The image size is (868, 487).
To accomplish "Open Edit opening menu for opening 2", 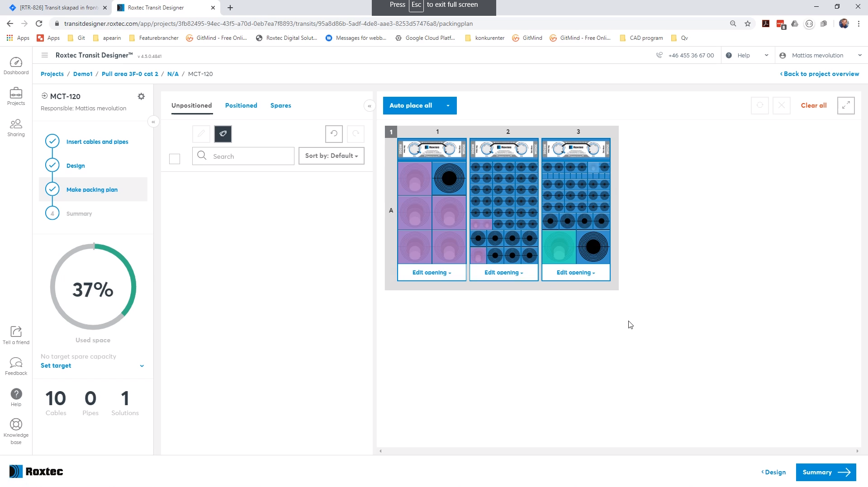I will [503, 273].
